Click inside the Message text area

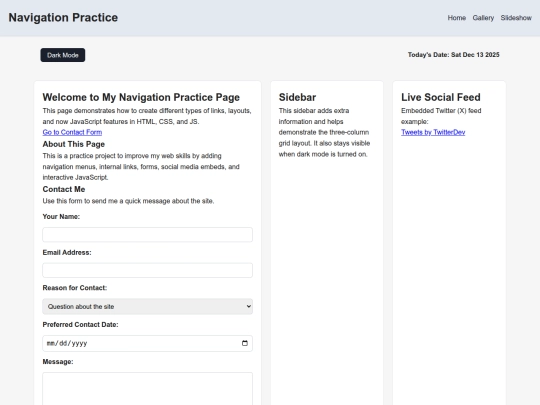147,389
